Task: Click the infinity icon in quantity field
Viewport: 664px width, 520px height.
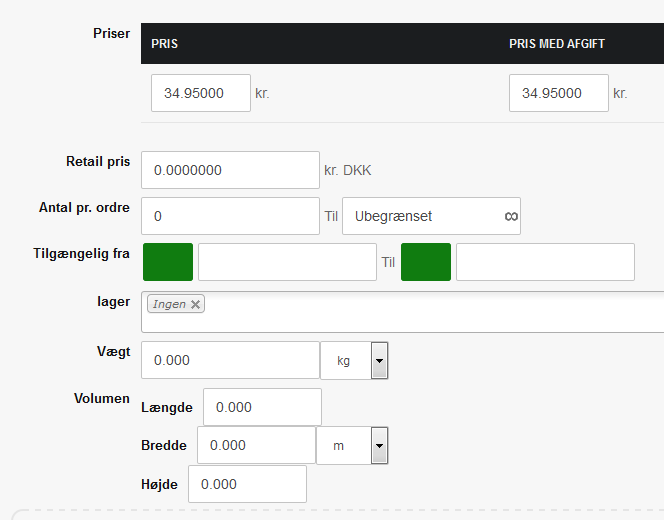Action: coord(511,216)
